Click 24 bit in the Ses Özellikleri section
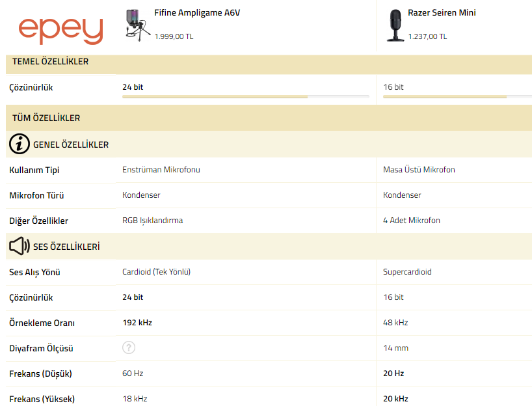Image resolution: width=532 pixels, height=406 pixels. (133, 297)
